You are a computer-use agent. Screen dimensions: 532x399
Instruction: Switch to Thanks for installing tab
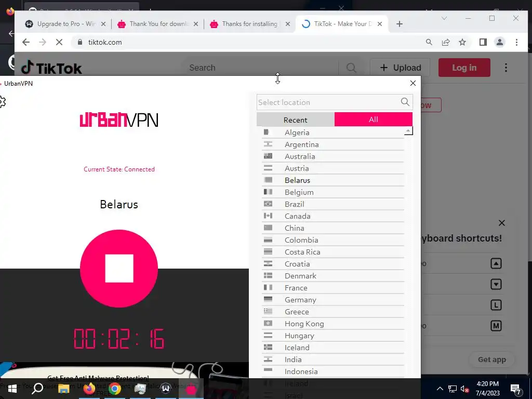point(250,24)
